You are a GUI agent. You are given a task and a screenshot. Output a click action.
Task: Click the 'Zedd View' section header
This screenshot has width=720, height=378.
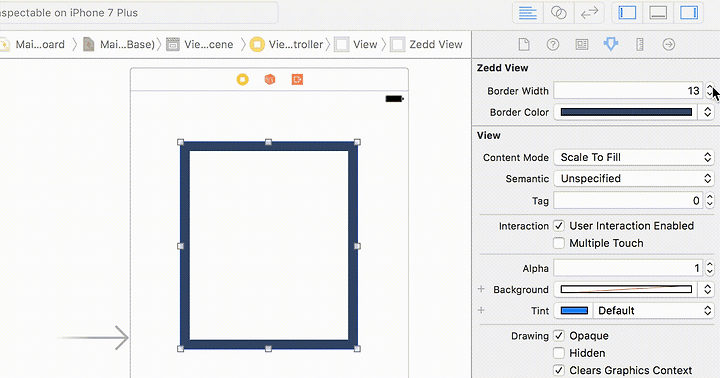(x=502, y=68)
